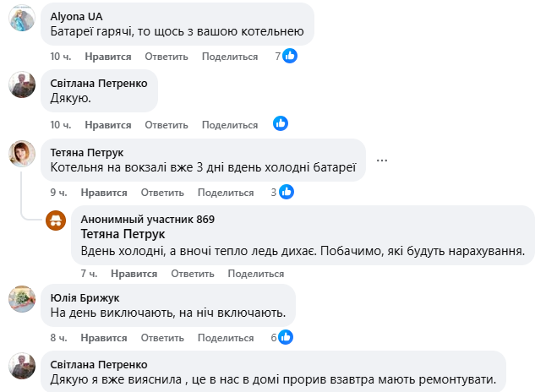Click Тетяна Петрук's profile avatar
This screenshot has width=535, height=392.
point(22,154)
